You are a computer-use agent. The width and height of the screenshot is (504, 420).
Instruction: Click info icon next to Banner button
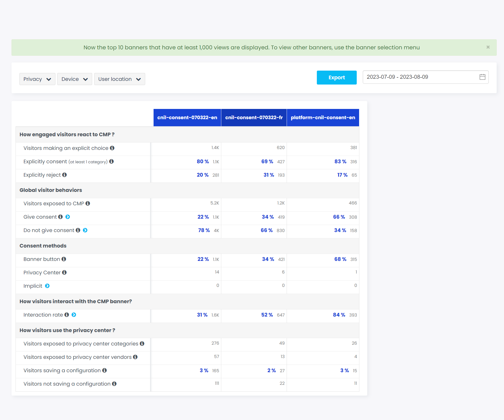pos(64,259)
